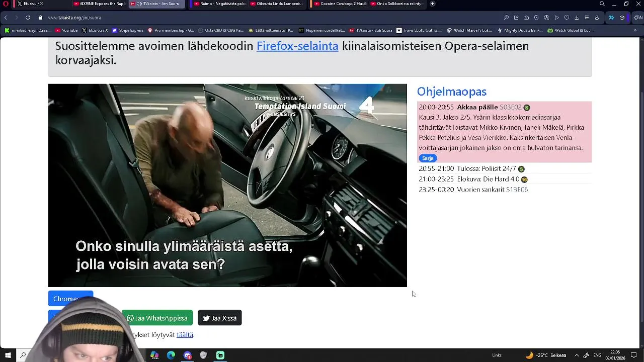Click the translate globe icon
The image size is (644, 362).
pyautogui.click(x=546, y=18)
